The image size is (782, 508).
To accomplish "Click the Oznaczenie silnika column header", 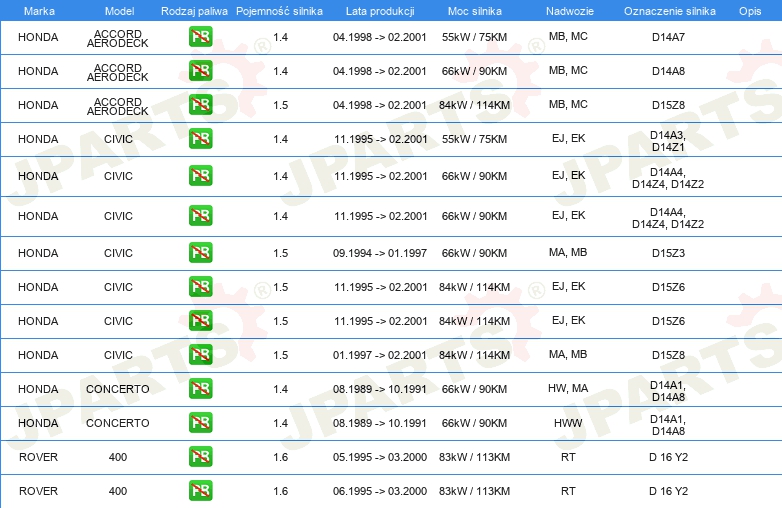I will point(669,11).
